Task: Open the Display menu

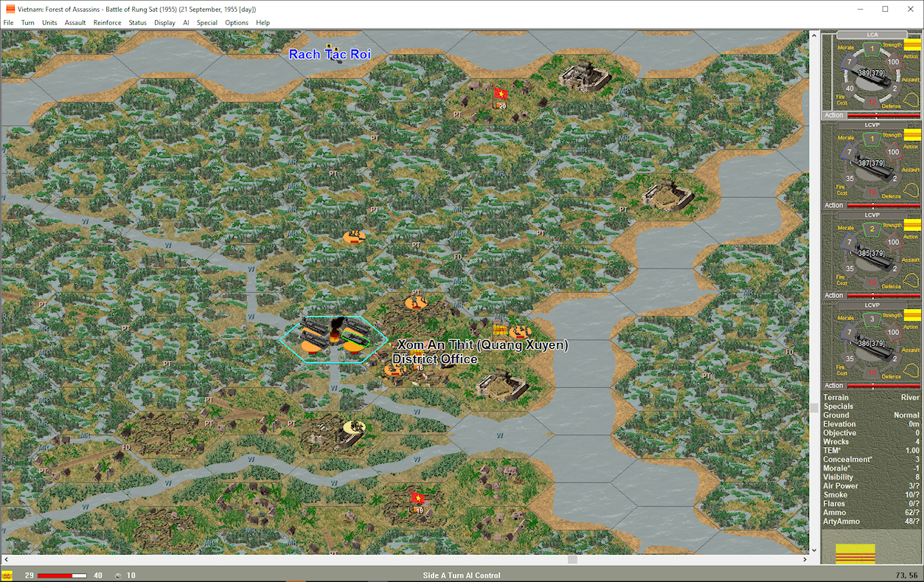Action: pos(165,23)
